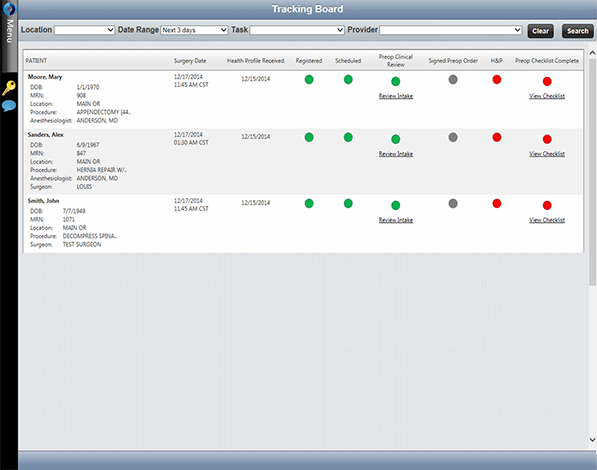Open the Location dropdown
Screen dimensions: 597x470
(85, 30)
